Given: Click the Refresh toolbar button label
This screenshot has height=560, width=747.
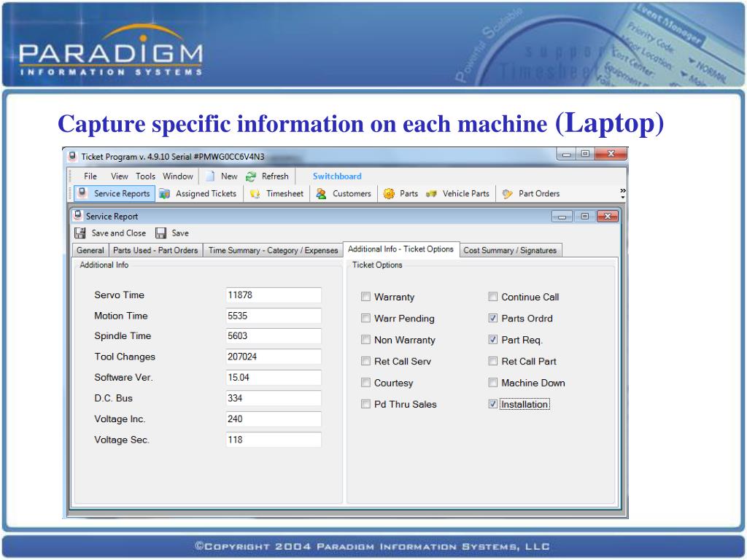Looking at the screenshot, I should click(x=275, y=176).
